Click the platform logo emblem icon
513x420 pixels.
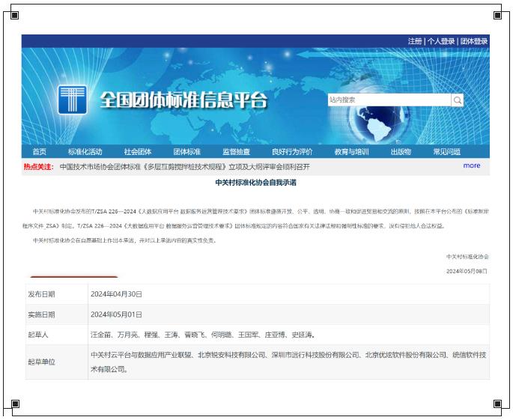pos(73,100)
